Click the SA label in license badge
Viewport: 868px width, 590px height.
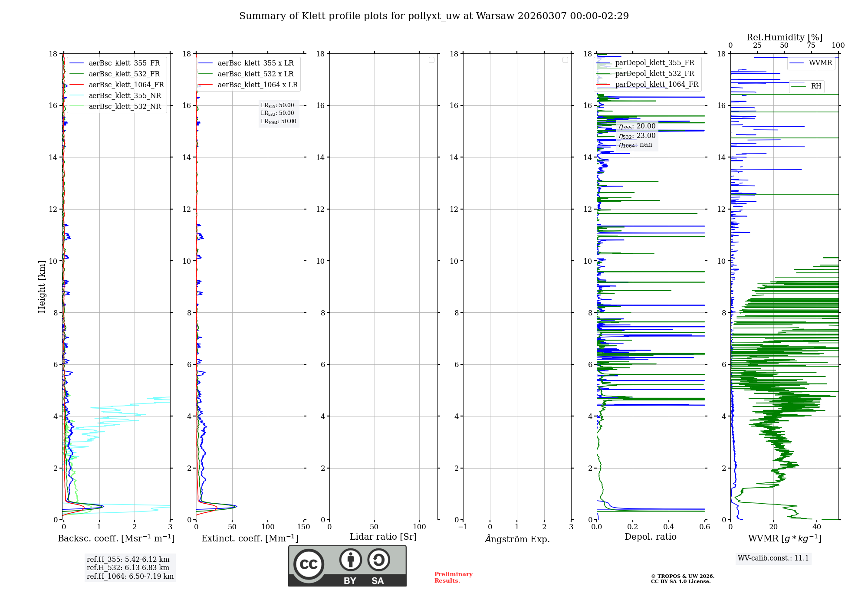pos(378,581)
